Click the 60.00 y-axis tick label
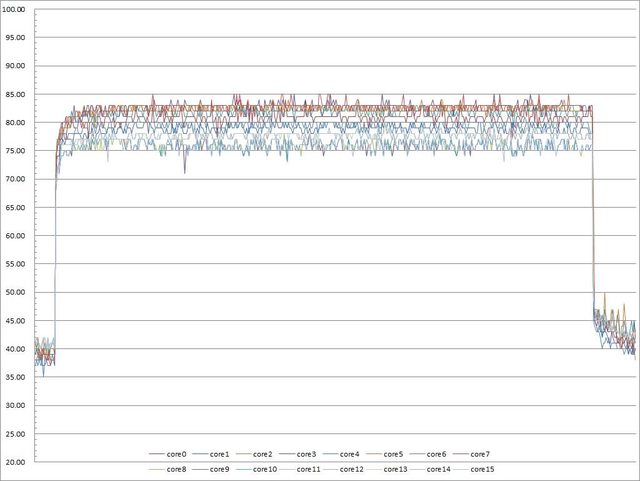Screen dimensions: 640x481 (x=16, y=236)
